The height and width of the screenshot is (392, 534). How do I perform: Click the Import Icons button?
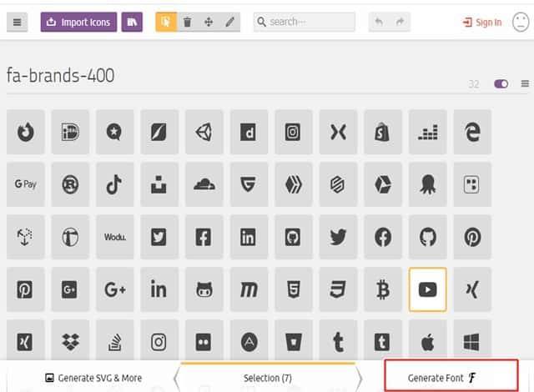[x=78, y=23]
